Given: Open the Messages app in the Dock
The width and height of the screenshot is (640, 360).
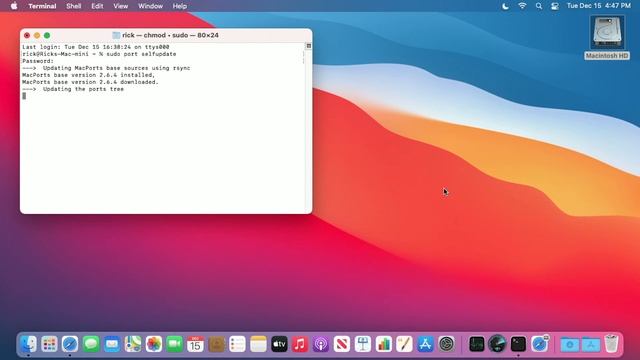Looking at the screenshot, I should tap(91, 344).
